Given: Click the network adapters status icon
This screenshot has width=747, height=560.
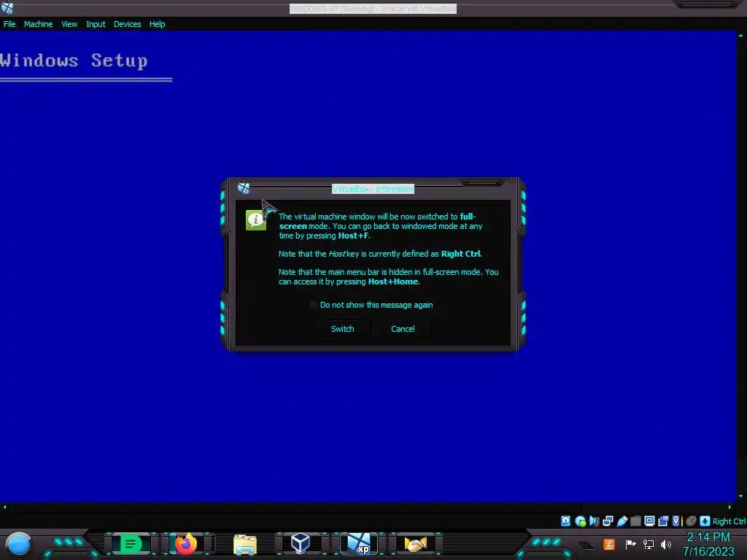Looking at the screenshot, I should 608,521.
